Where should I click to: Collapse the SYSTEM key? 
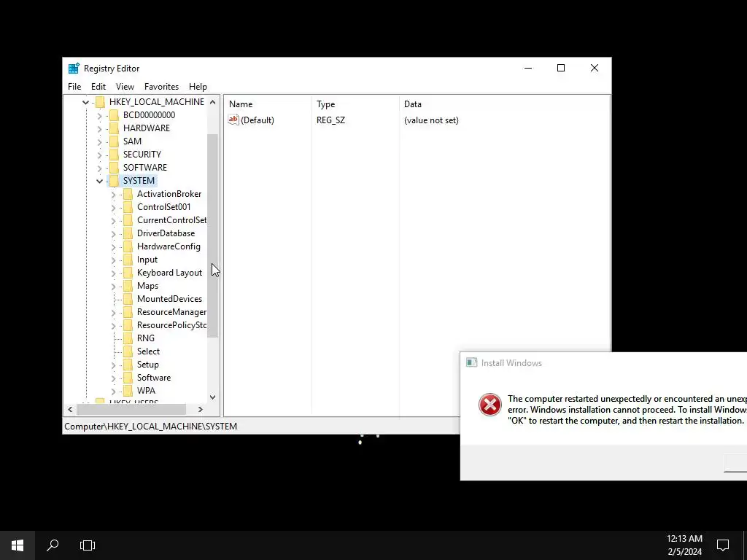(99, 181)
